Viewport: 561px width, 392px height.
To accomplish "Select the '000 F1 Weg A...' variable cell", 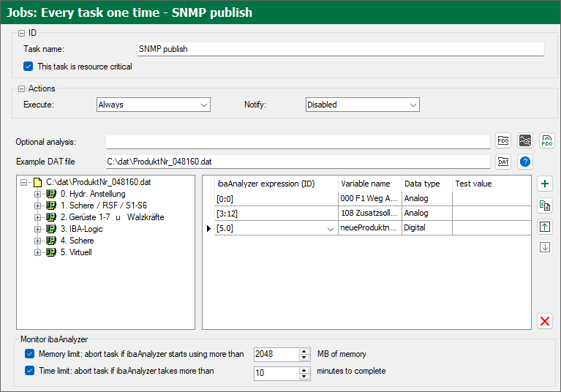I will click(x=370, y=198).
